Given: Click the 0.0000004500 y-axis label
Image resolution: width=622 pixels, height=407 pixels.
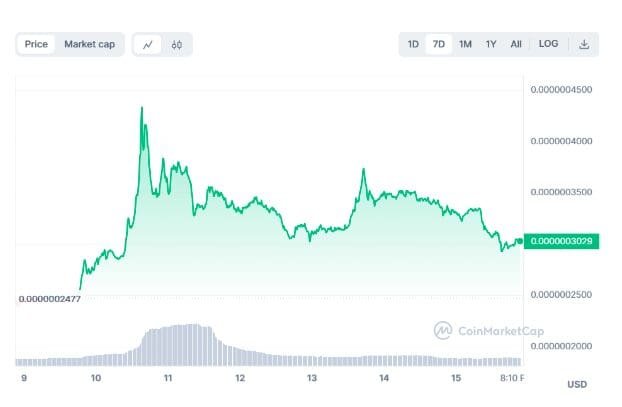Looking at the screenshot, I should pos(561,89).
